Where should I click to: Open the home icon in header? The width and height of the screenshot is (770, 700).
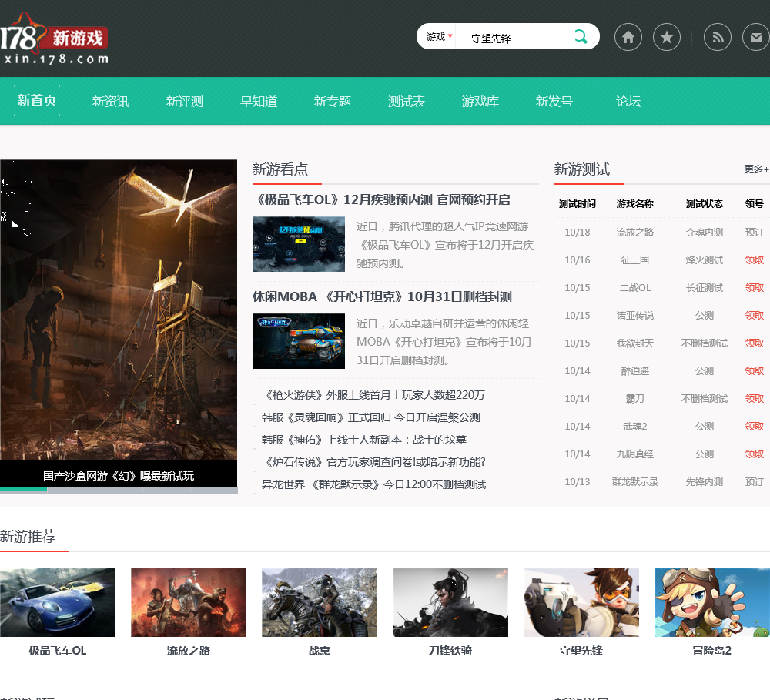click(628, 37)
